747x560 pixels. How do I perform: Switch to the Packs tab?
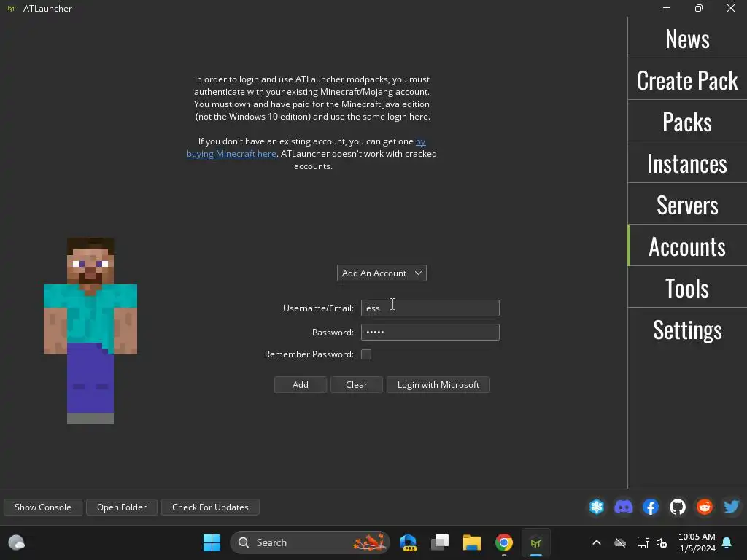687,121
